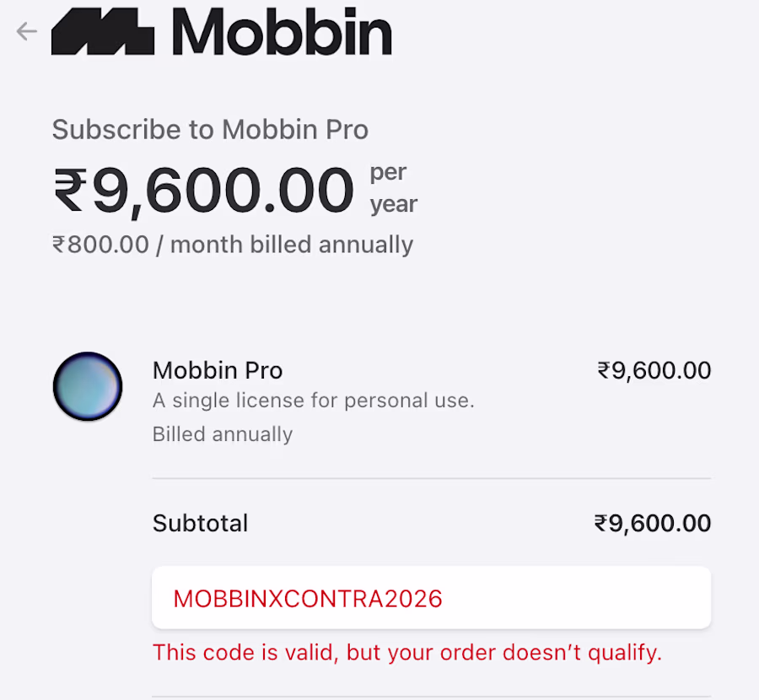Click the red promo code error message

coord(406,653)
